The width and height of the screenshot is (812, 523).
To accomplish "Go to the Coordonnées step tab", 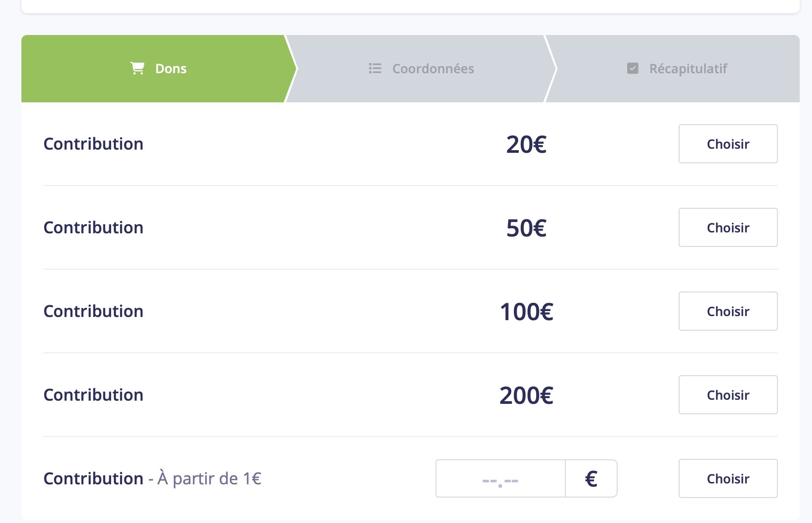I will click(421, 69).
